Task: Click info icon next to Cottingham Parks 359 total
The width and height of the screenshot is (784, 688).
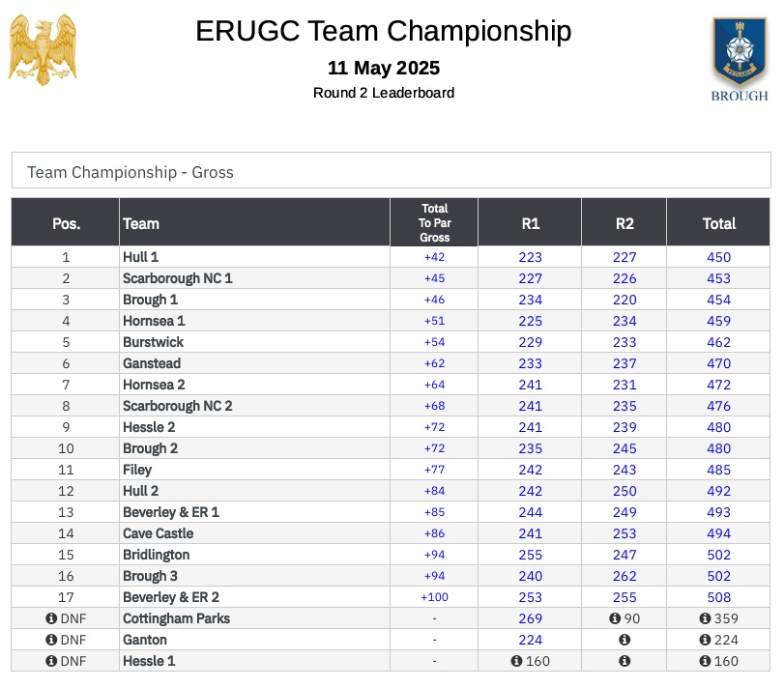Action: pyautogui.click(x=705, y=618)
